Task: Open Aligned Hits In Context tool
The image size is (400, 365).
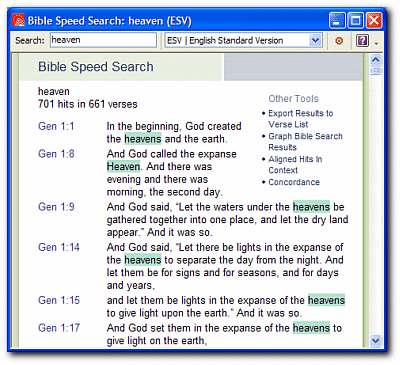Action: [x=295, y=165]
